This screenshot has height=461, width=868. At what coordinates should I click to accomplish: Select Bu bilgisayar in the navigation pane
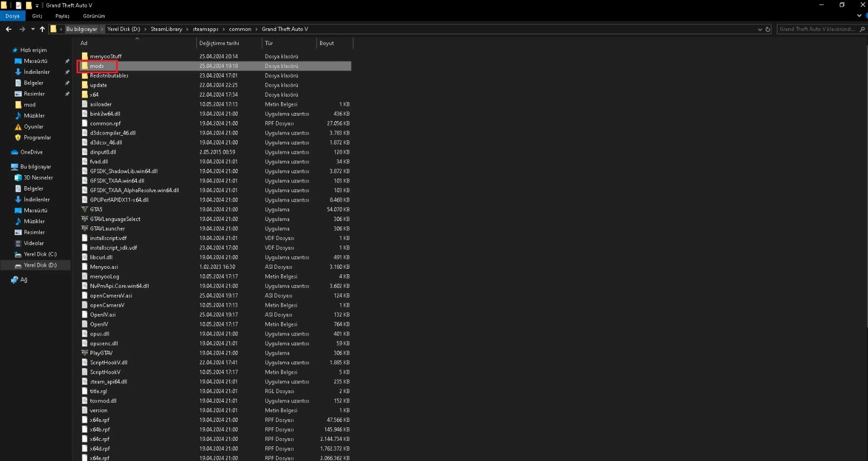click(x=36, y=167)
